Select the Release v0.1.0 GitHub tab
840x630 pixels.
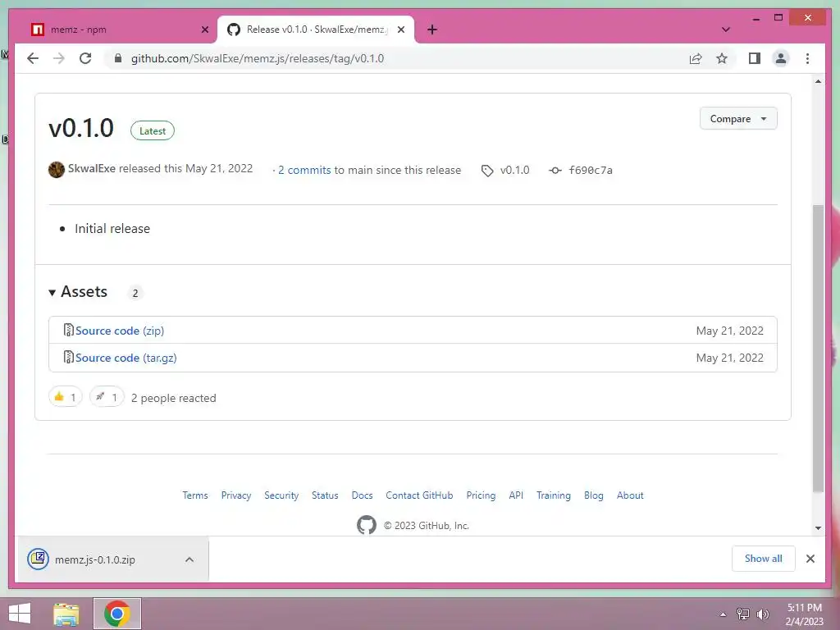coord(316,30)
